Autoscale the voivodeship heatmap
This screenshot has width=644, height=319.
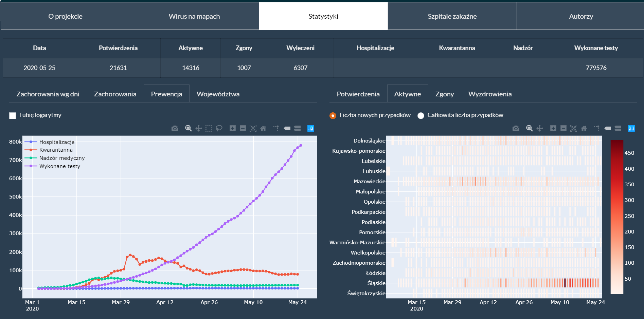point(574,128)
